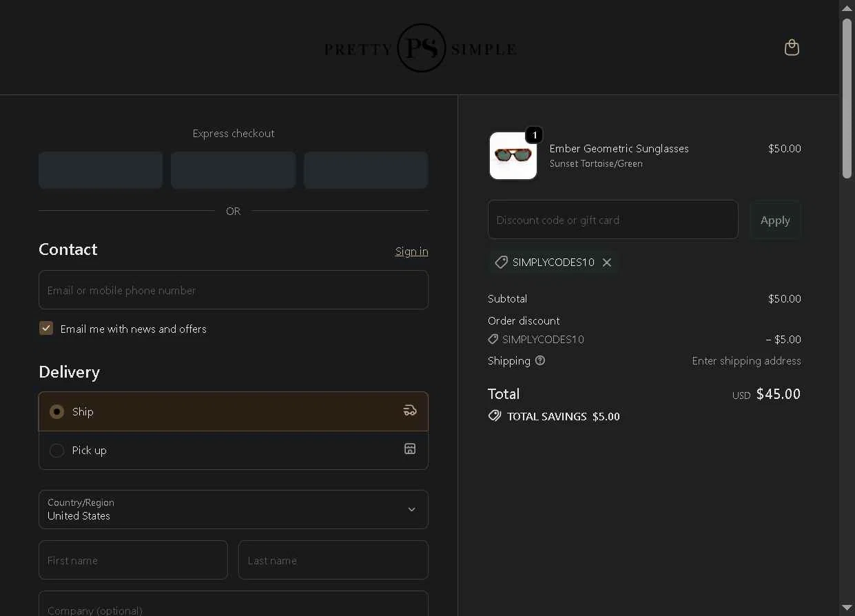The width and height of the screenshot is (855, 616).
Task: Click the vertical scrollbar thumb
Action: coord(847,99)
